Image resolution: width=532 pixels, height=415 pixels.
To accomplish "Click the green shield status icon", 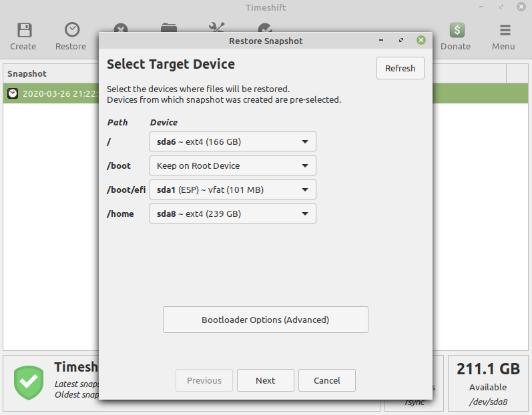I will tap(29, 382).
